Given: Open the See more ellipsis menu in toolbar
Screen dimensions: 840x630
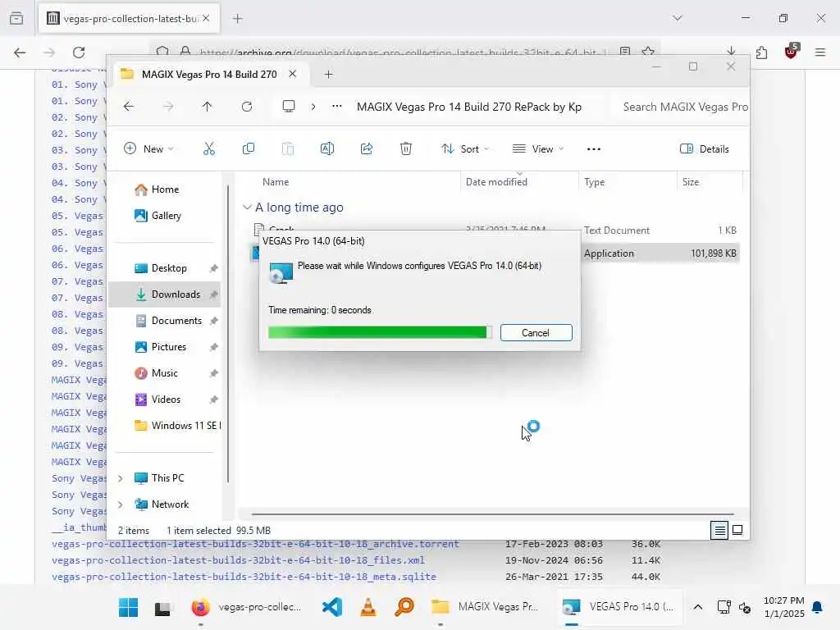Looking at the screenshot, I should [594, 149].
